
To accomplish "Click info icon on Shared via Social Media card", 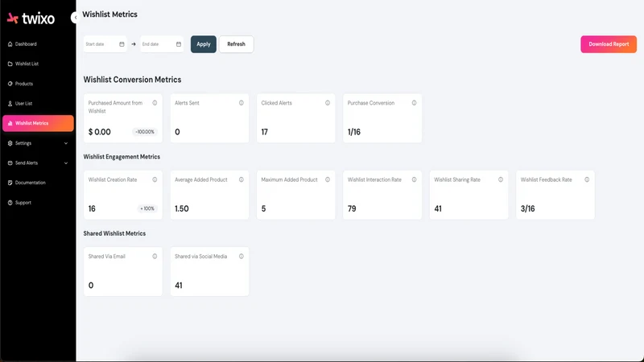I will click(241, 257).
